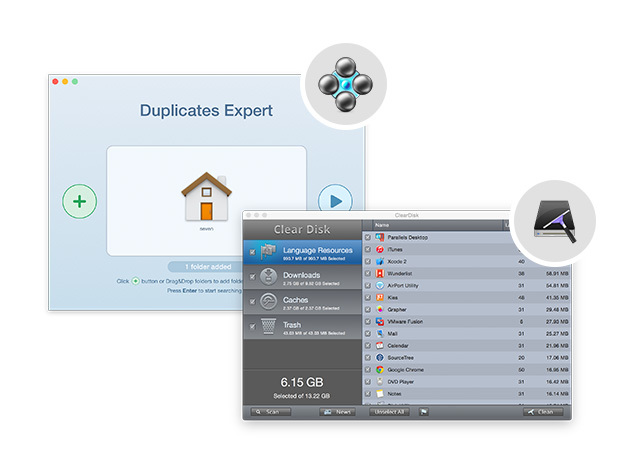Toggle the Parallels Desktop row checkbox
This screenshot has width=630, height=473.
(x=368, y=238)
